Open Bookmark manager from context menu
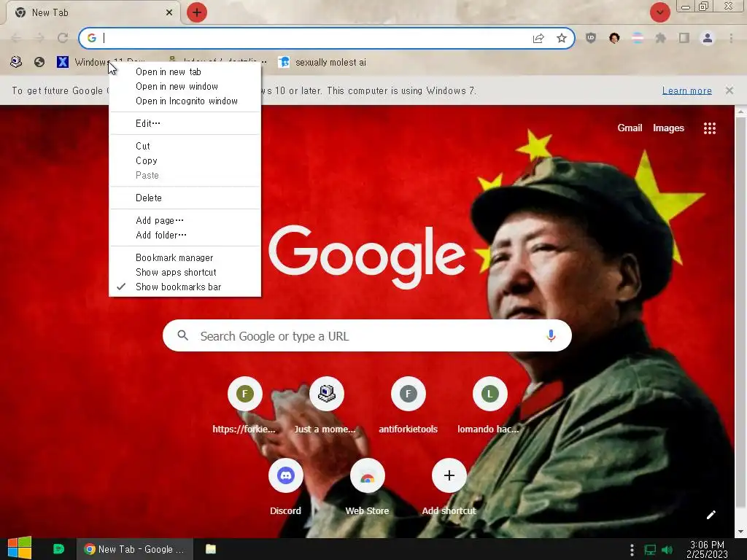 click(185, 257)
